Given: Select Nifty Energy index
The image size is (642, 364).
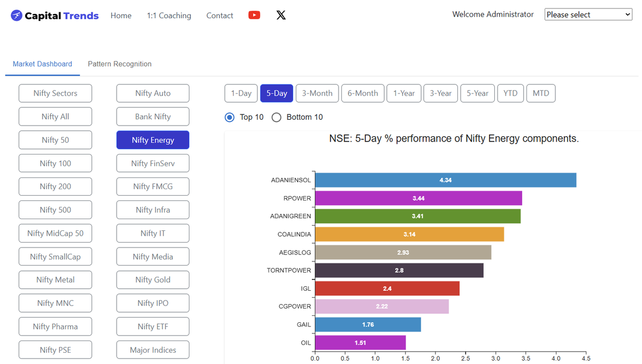Looking at the screenshot, I should (153, 140).
